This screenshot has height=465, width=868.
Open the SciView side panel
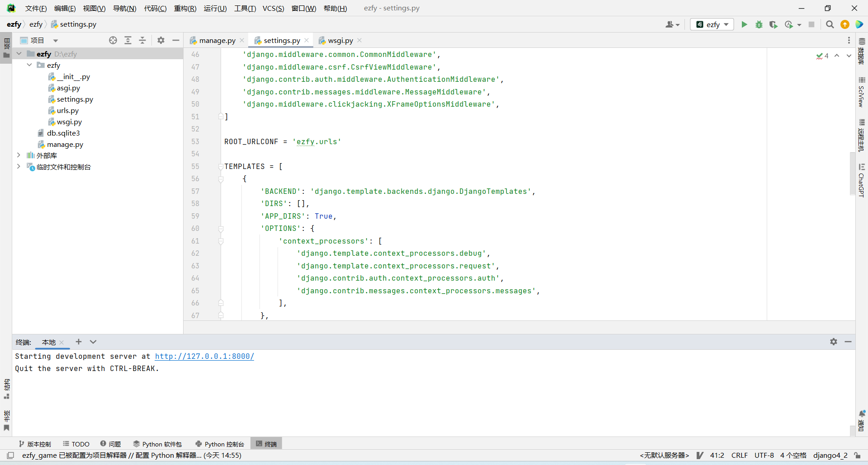862,92
